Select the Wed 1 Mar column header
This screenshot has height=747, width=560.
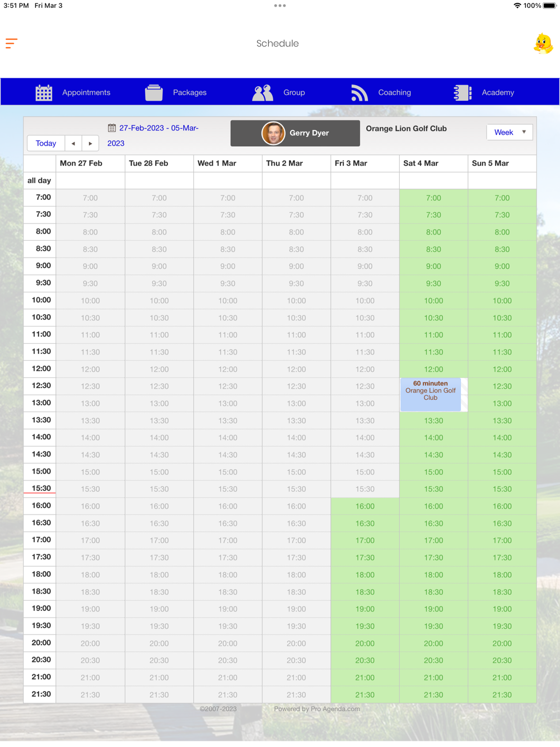click(x=227, y=164)
